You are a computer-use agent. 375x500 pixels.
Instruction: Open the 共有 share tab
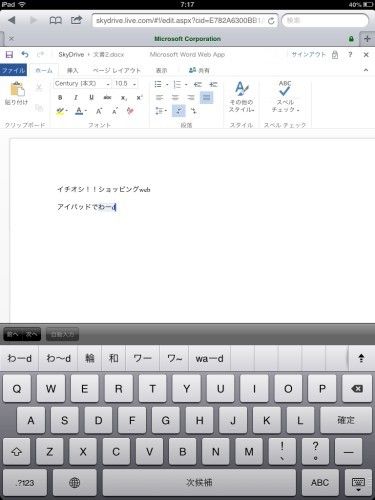[x=199, y=70]
